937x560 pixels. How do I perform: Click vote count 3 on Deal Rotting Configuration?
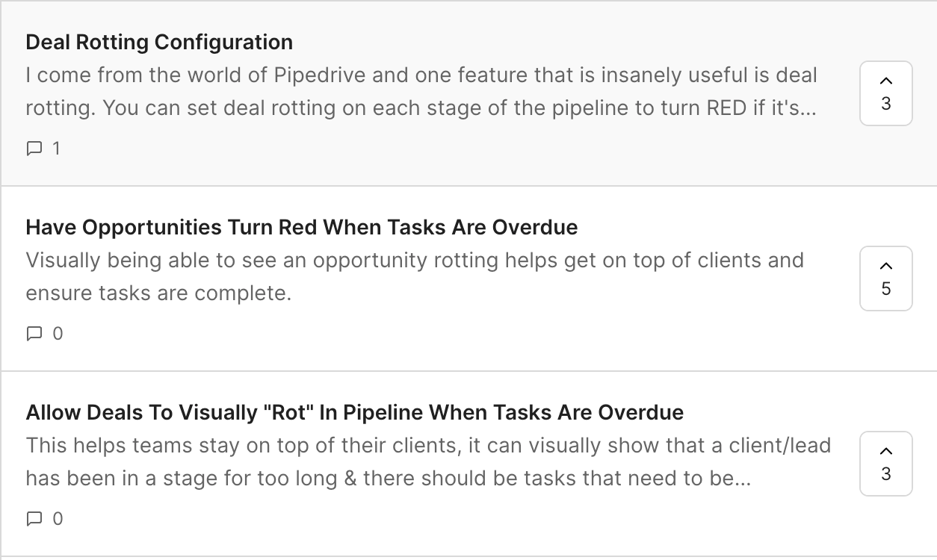[x=886, y=104]
